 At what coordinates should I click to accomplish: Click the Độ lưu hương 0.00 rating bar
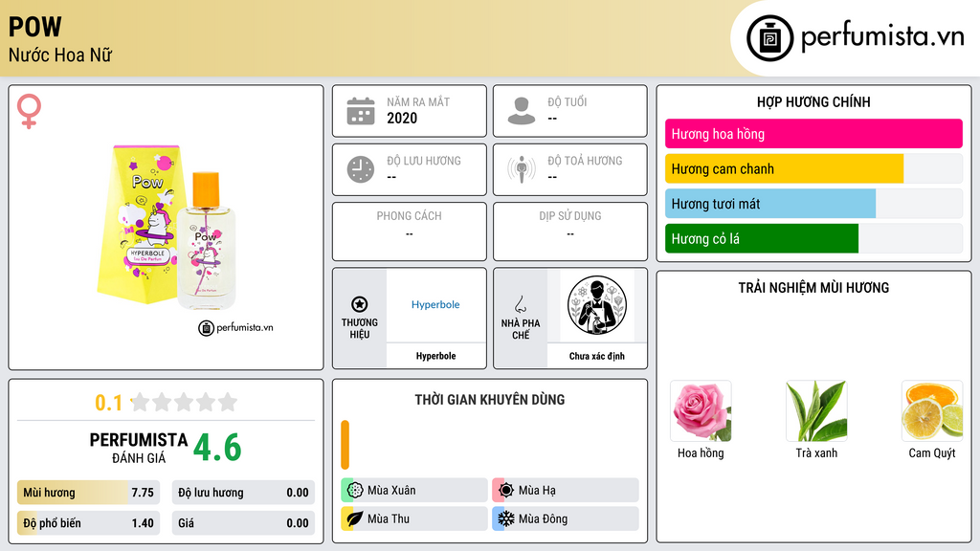click(x=243, y=493)
